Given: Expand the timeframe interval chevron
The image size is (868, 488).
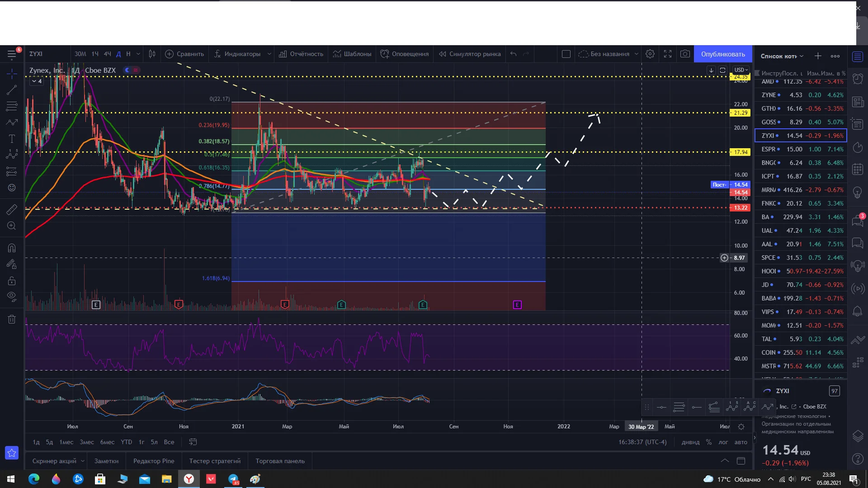Looking at the screenshot, I should pos(138,54).
